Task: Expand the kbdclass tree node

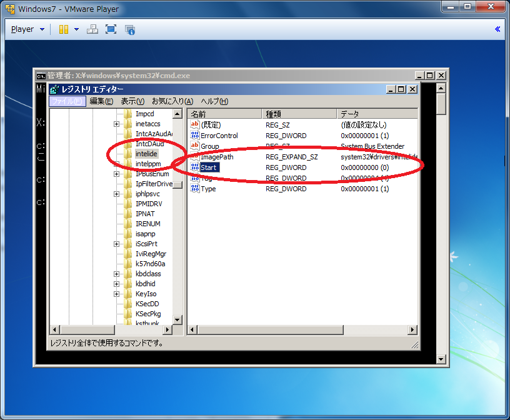Action: click(x=116, y=274)
